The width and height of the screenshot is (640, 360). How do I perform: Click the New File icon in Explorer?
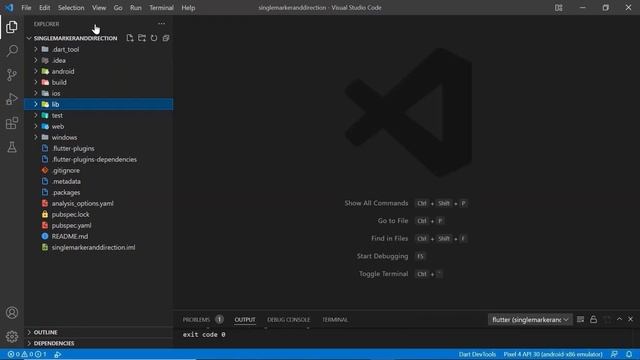coord(130,38)
